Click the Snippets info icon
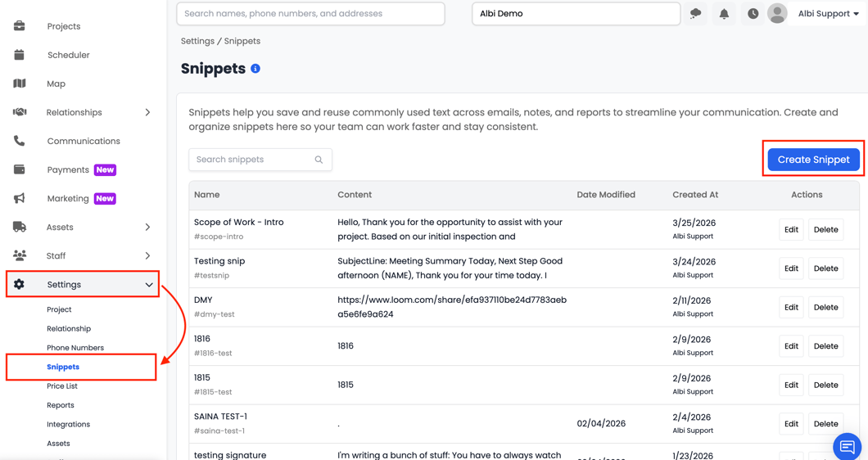Screen dimensions: 868x460 255,69
